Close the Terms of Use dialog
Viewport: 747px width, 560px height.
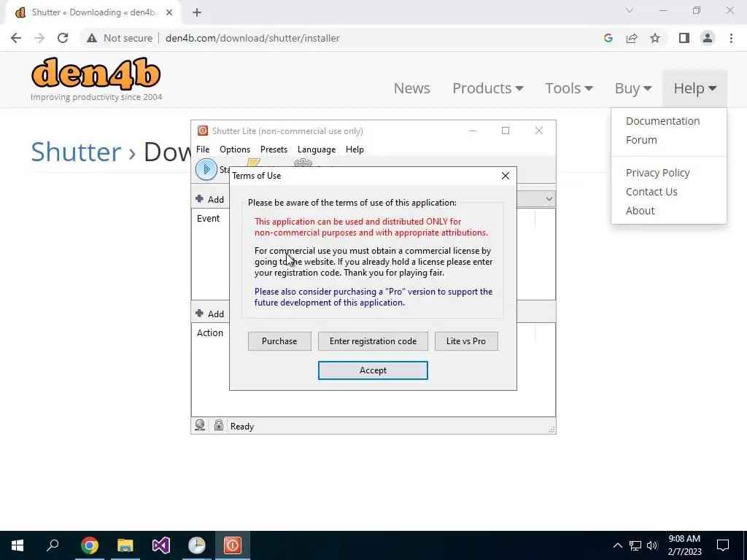pyautogui.click(x=506, y=176)
